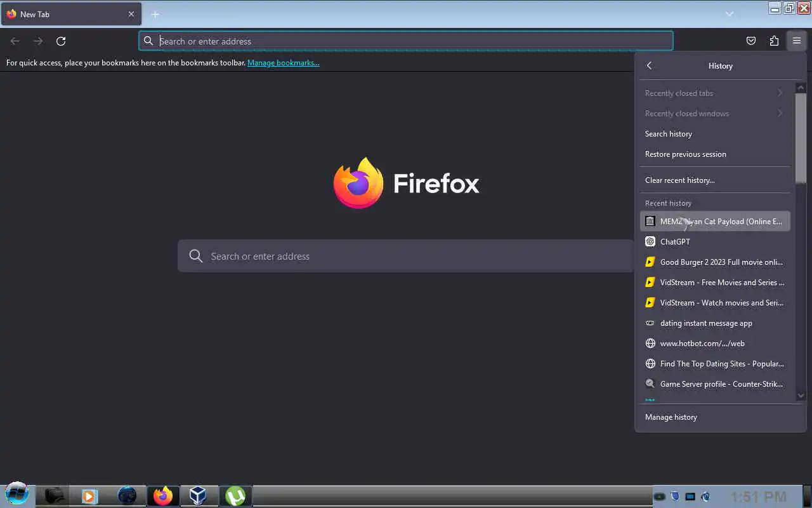The image size is (812, 508).
Task: Open uTorrent from the taskbar
Action: tap(235, 495)
